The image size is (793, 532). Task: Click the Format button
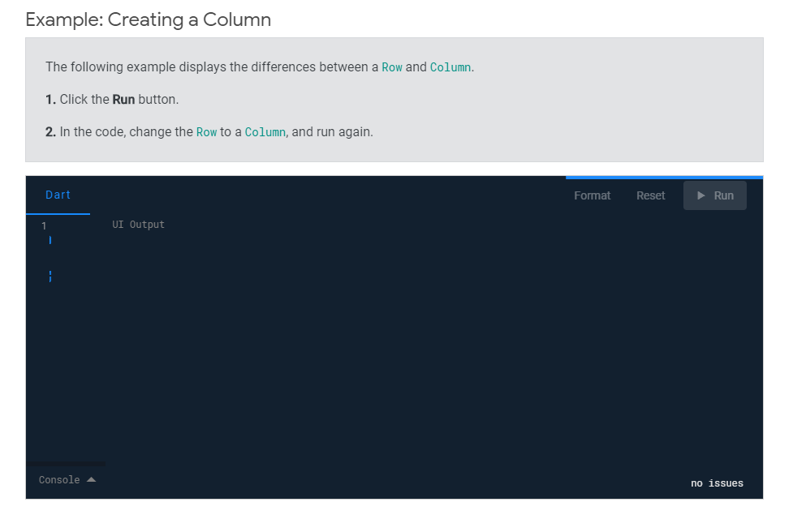[x=593, y=195]
